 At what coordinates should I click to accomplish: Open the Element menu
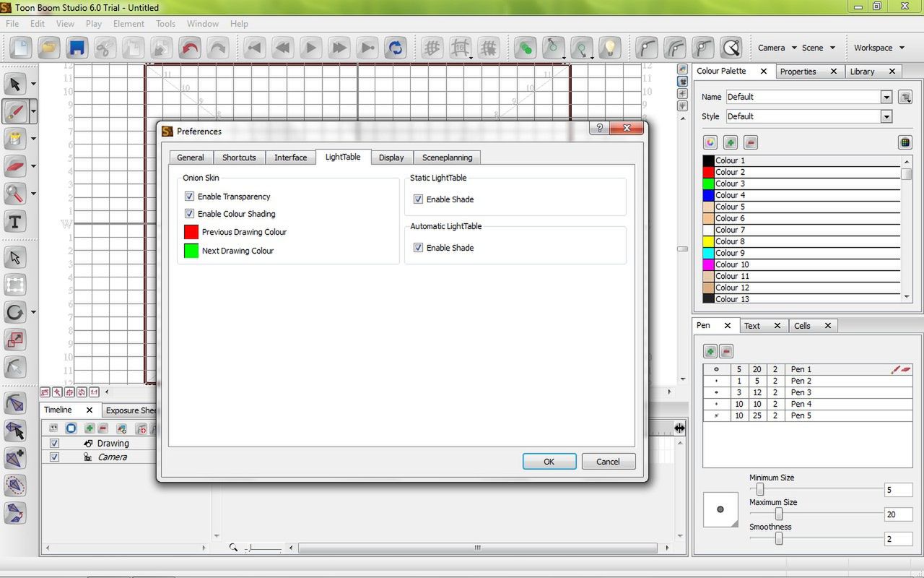[128, 24]
